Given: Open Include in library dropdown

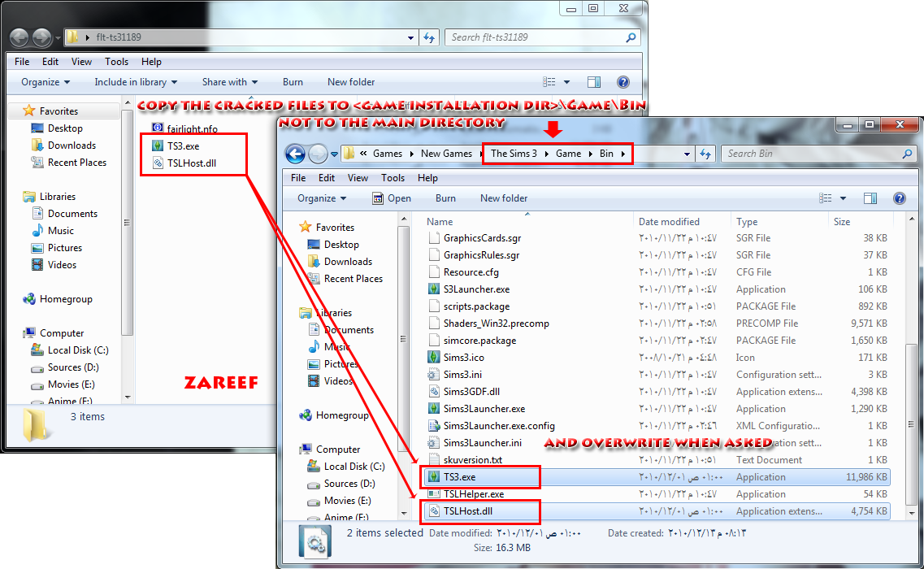Looking at the screenshot, I should click(x=136, y=82).
